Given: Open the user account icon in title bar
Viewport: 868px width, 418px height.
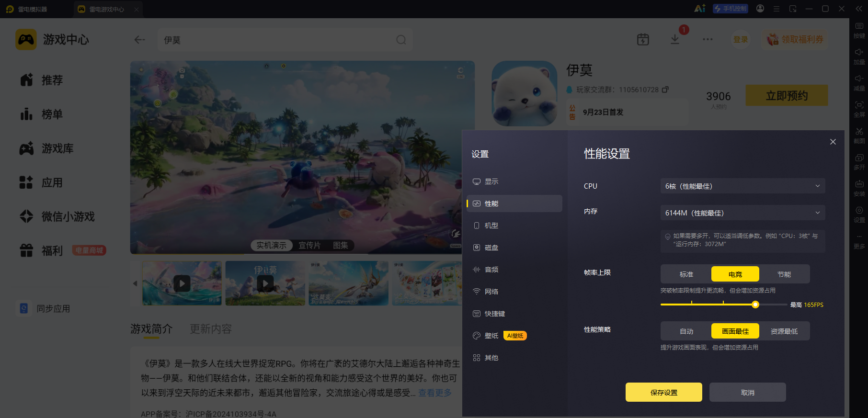Looking at the screenshot, I should (760, 9).
